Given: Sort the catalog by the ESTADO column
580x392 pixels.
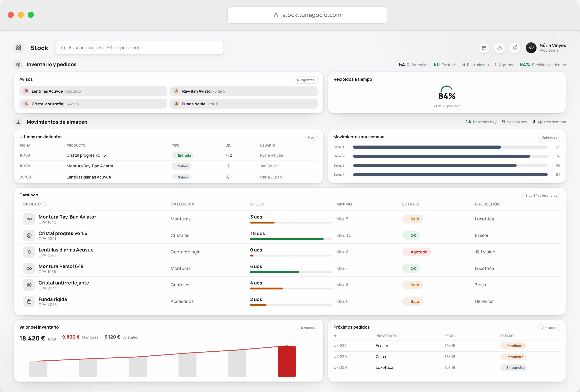Looking at the screenshot, I should [410, 204].
